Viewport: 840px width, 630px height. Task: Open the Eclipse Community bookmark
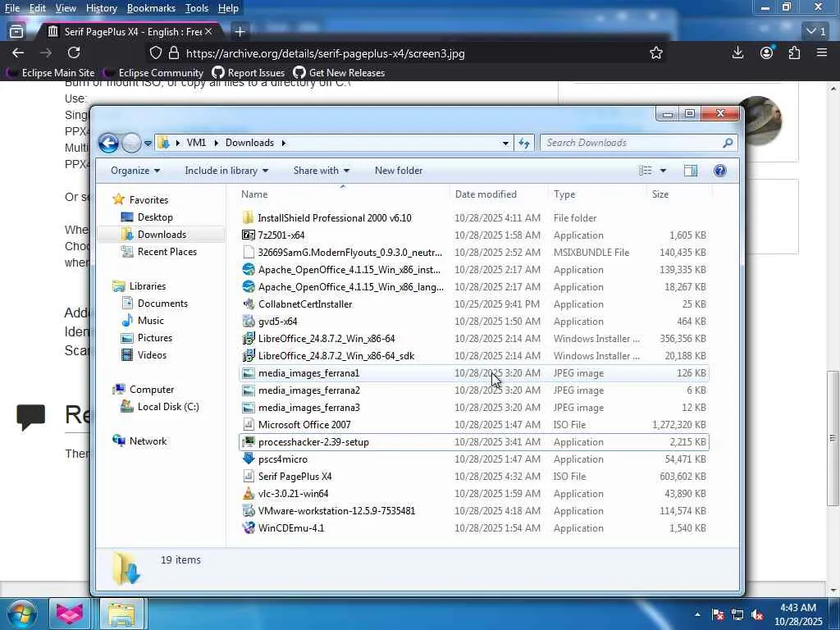(x=154, y=73)
